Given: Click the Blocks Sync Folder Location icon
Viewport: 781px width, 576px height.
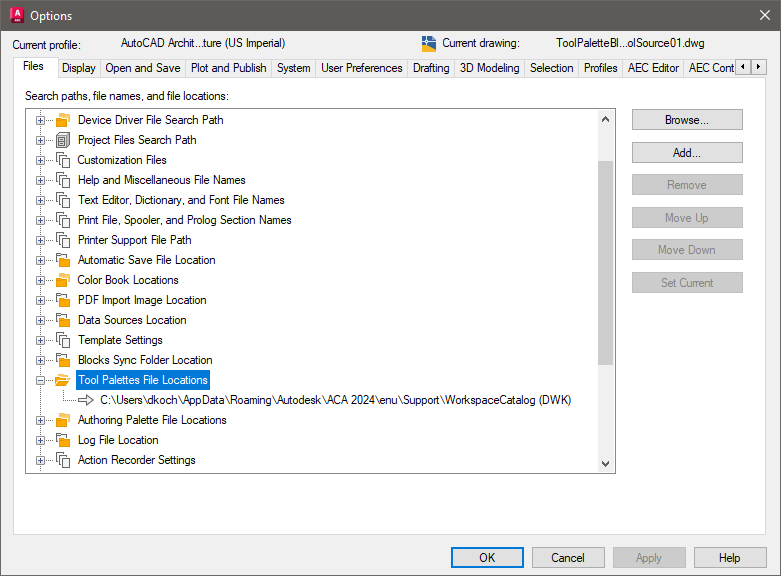Looking at the screenshot, I should pos(63,360).
